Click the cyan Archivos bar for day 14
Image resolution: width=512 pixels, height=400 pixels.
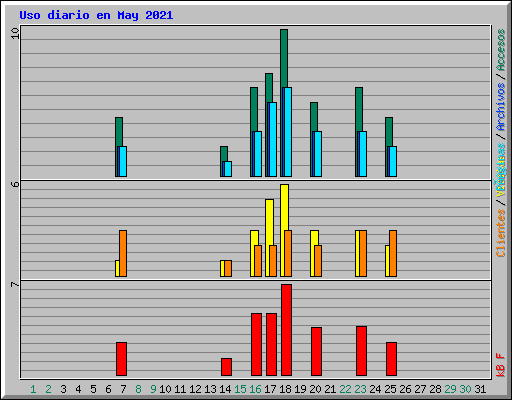(228, 169)
